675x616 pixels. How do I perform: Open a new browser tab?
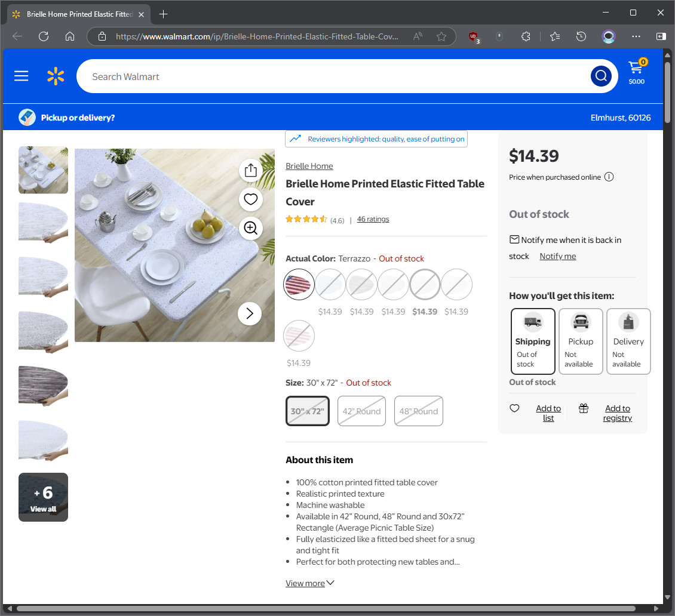[x=163, y=14]
